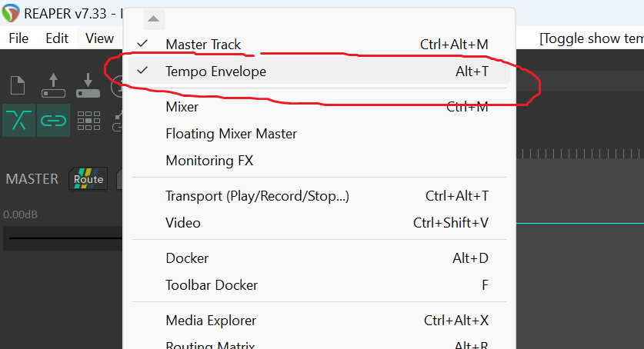Toggle Tempo Envelope visibility off
The width and height of the screenshot is (644, 349).
coord(215,71)
